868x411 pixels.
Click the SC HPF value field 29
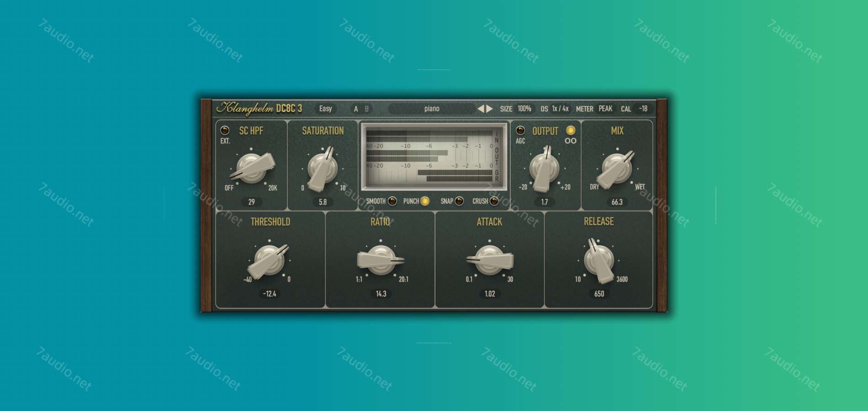click(x=251, y=202)
